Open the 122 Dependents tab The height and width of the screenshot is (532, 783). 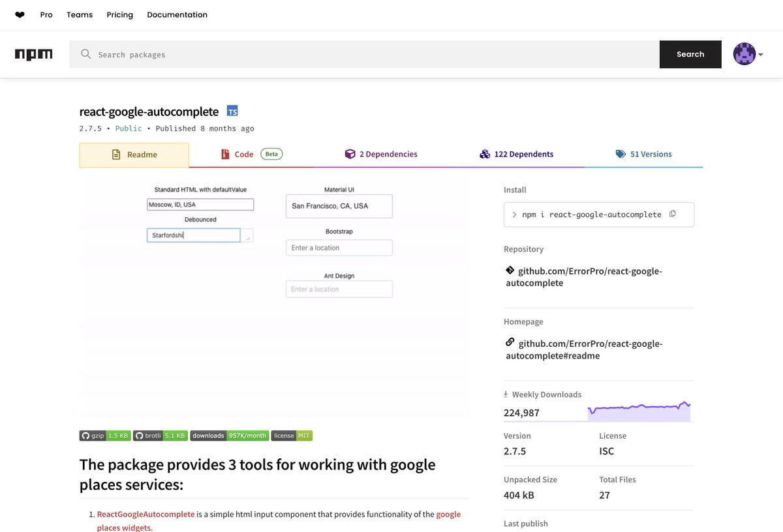516,155
